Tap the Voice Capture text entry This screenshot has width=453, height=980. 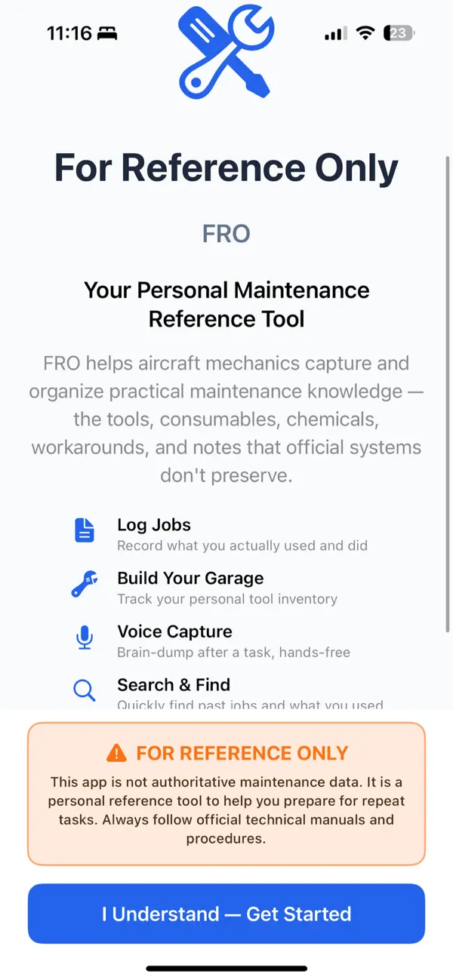pyautogui.click(x=174, y=631)
